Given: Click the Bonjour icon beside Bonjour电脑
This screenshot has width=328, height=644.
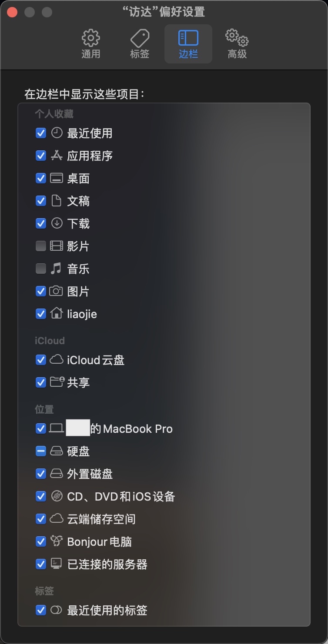Looking at the screenshot, I should coord(57,541).
